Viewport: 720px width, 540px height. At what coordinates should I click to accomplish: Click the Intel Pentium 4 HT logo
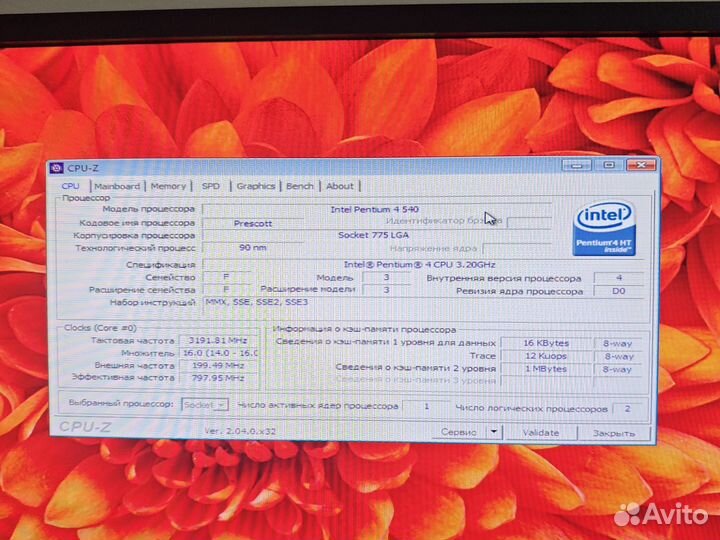point(604,228)
